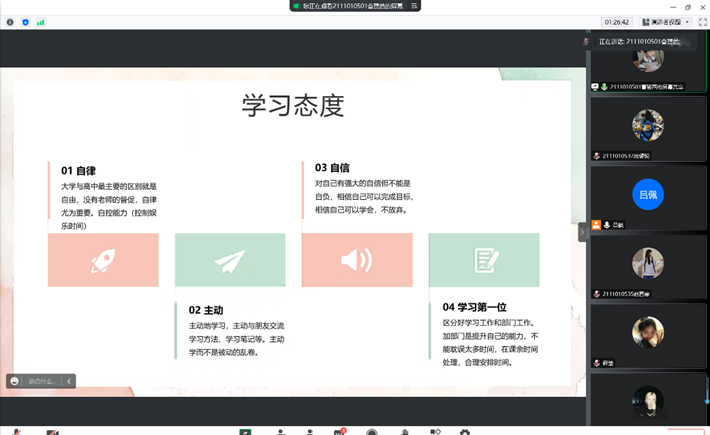
Task: Open meeting info icon in top-left
Action: coord(9,22)
